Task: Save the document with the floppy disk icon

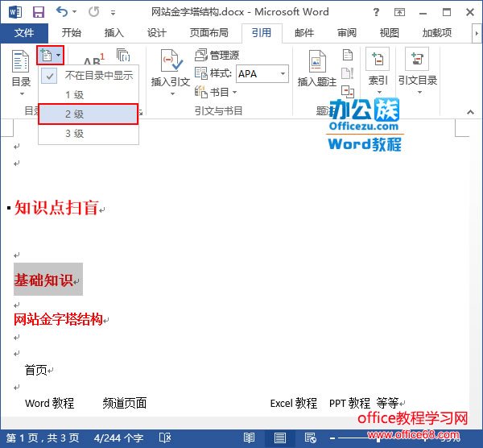Action: coord(39,12)
